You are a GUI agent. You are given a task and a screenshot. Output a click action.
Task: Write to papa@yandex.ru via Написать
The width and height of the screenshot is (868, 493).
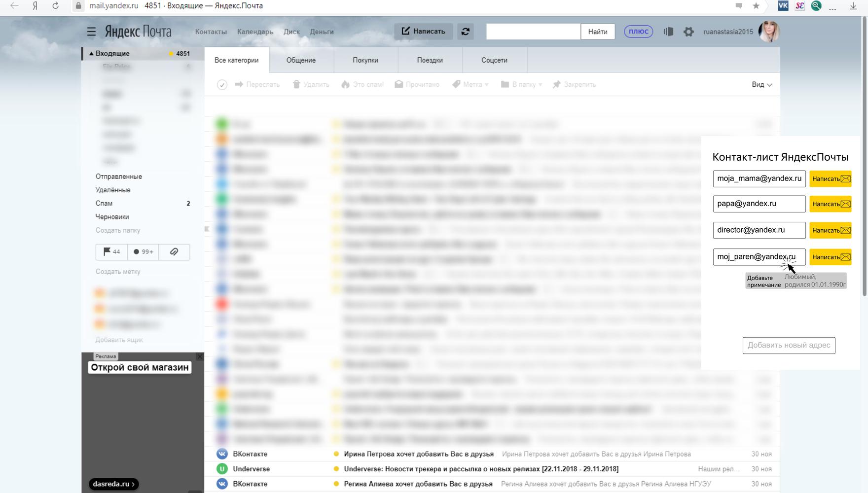tap(831, 204)
